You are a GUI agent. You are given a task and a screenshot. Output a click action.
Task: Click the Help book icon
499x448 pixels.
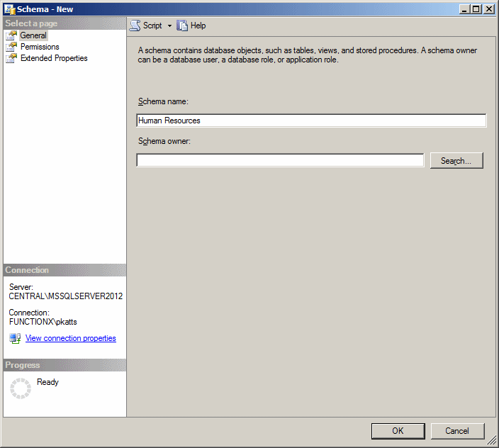(x=182, y=26)
